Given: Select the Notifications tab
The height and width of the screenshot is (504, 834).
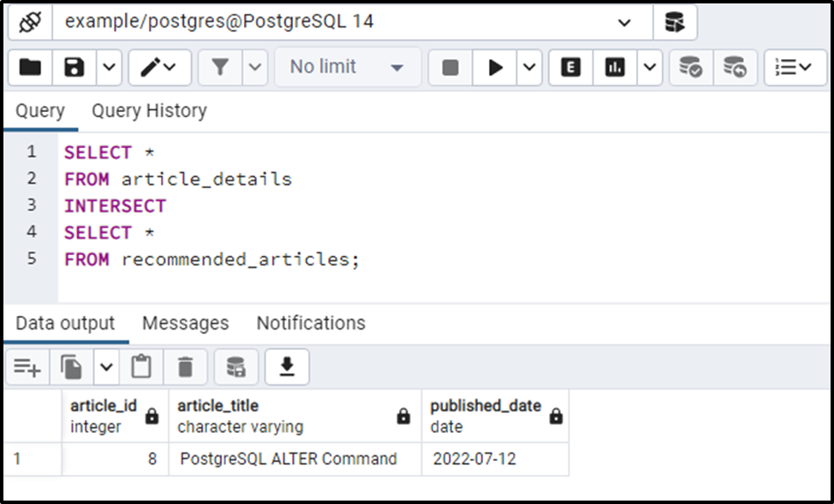Looking at the screenshot, I should (x=311, y=323).
